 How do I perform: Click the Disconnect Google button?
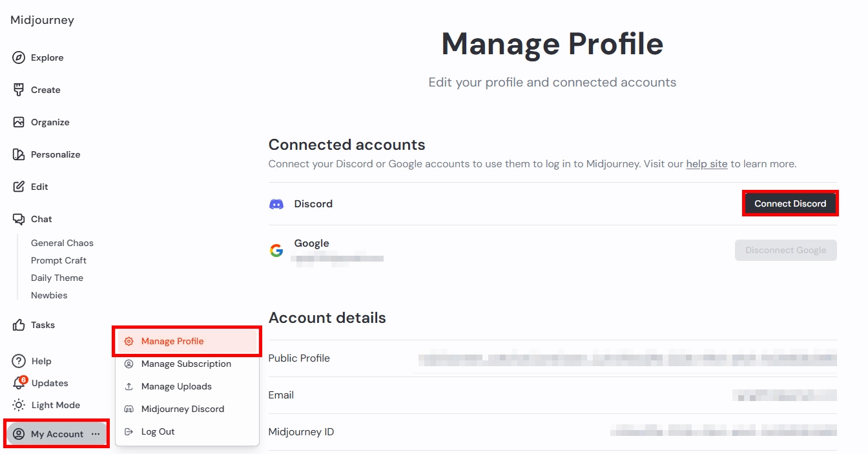click(786, 250)
